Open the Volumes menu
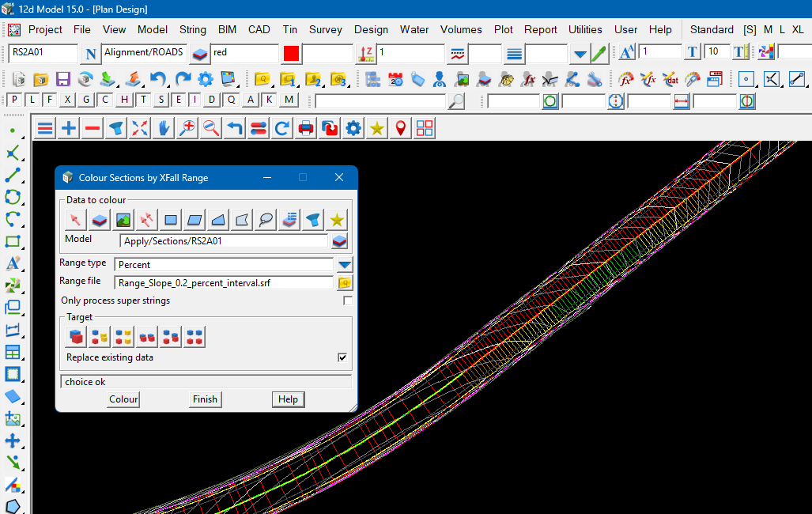 [x=461, y=29]
